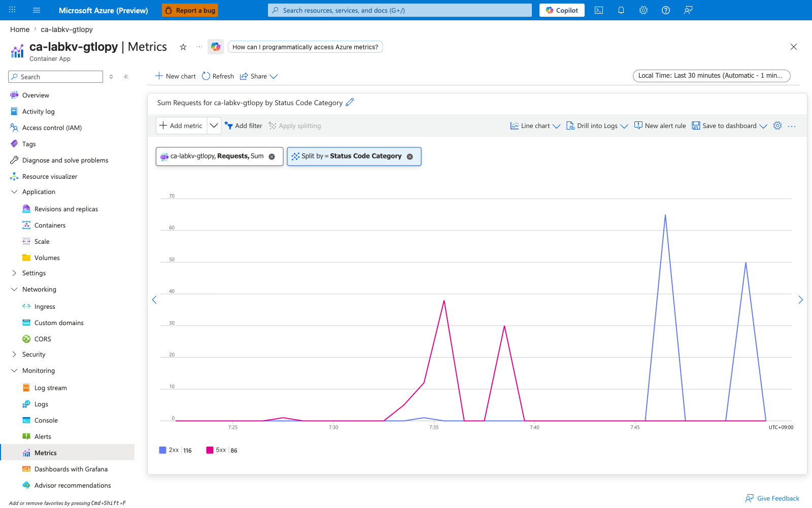Click New chart button

175,76
